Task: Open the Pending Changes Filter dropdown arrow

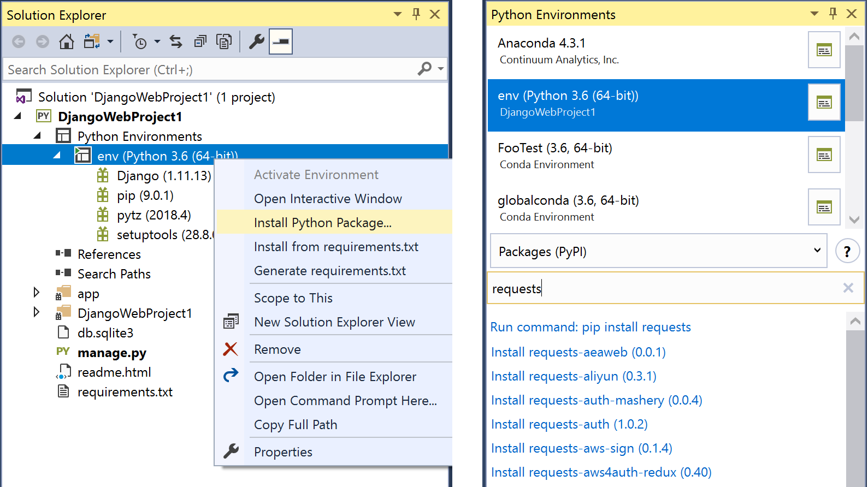Action: (157, 41)
